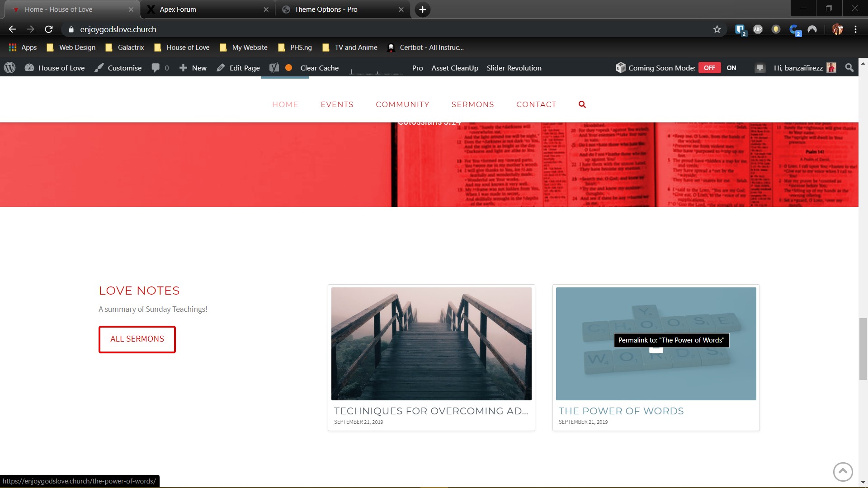
Task: Expand the New content menu
Action: pos(193,68)
